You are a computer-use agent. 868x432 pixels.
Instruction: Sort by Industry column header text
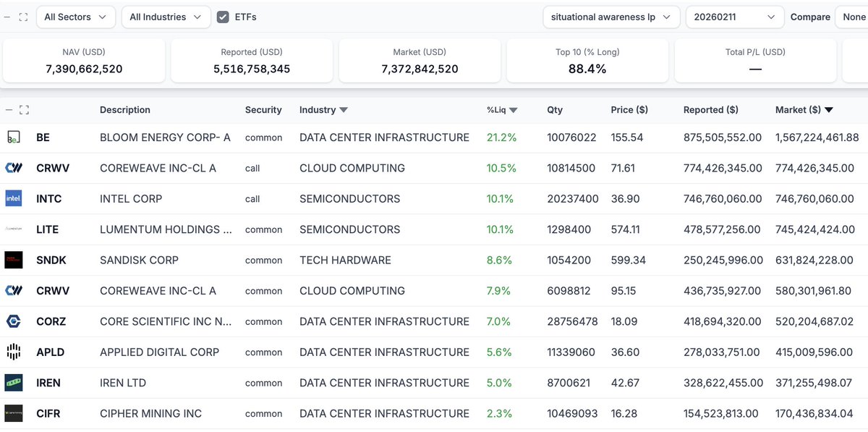pos(318,110)
